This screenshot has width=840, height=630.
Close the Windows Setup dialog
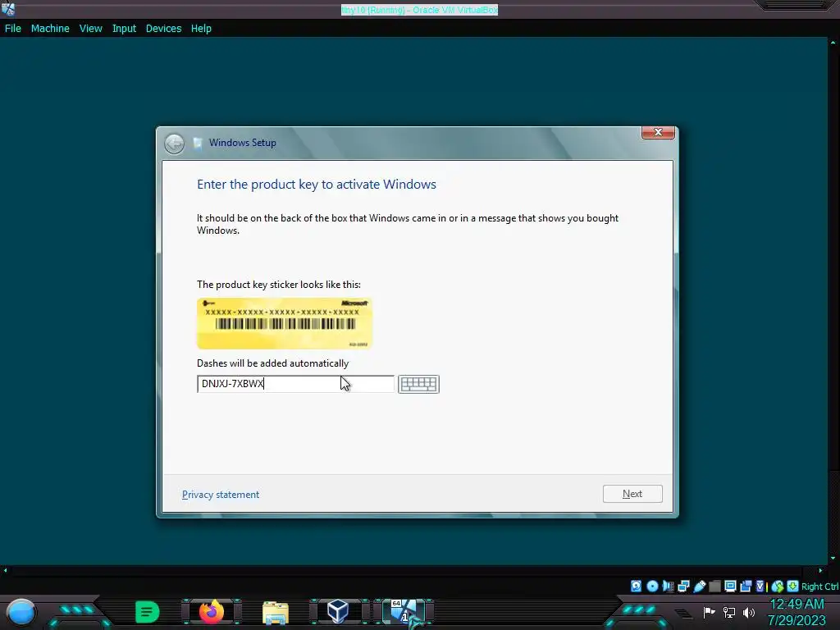[x=658, y=132]
